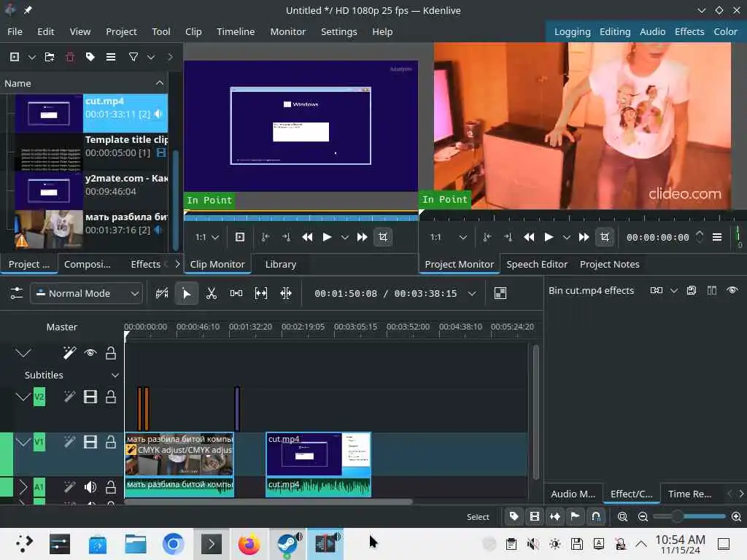
Task: Click the Create Folder icon in bin toolbar
Action: (50, 57)
